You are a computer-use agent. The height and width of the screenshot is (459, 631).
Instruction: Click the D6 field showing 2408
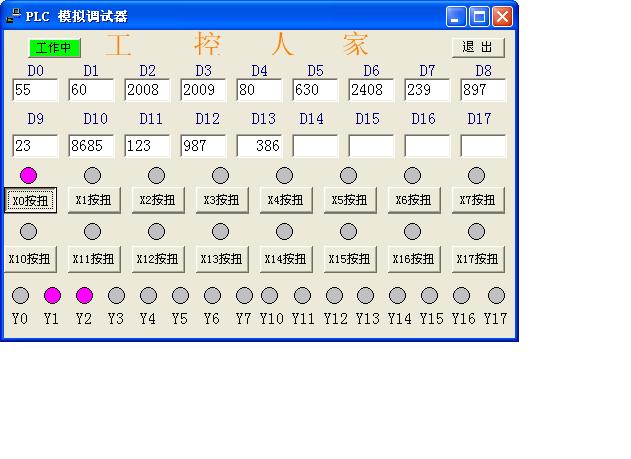(x=371, y=90)
